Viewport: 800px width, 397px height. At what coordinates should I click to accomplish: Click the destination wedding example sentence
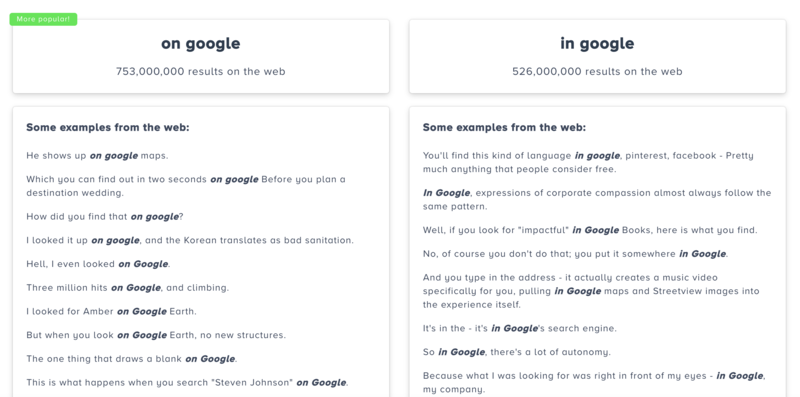(186, 186)
